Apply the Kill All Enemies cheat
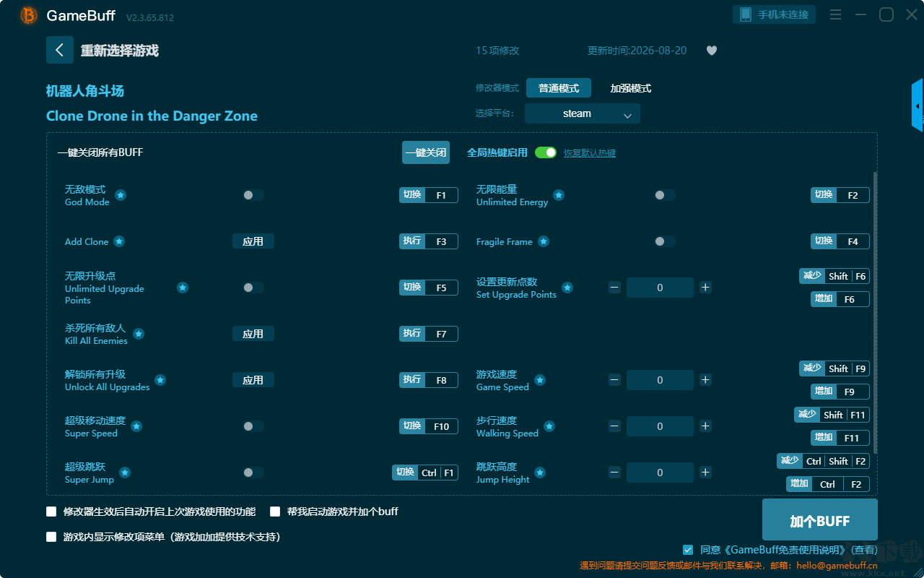The image size is (924, 578). pos(253,334)
